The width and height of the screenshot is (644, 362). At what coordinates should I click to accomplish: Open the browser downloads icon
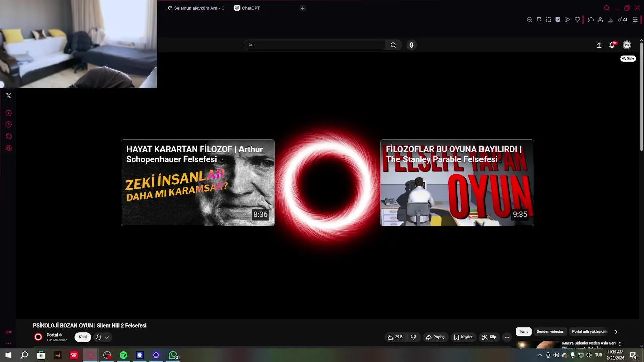[610, 20]
